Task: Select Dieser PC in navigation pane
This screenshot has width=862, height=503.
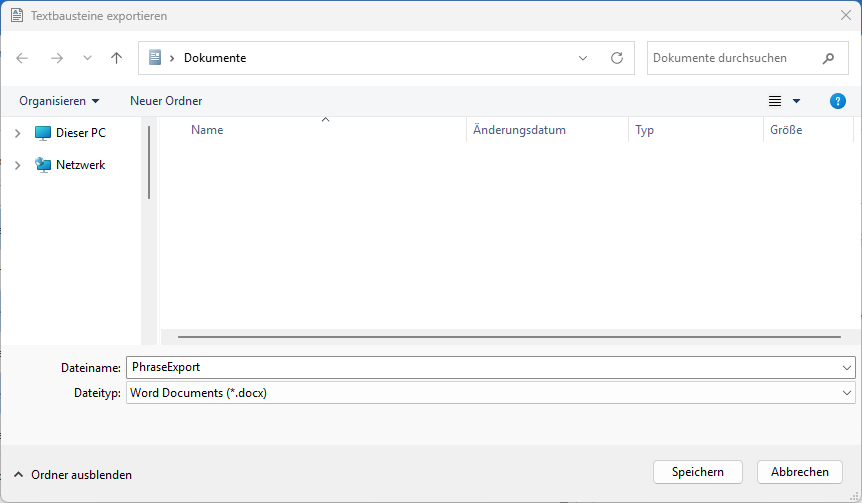Action: (80, 133)
